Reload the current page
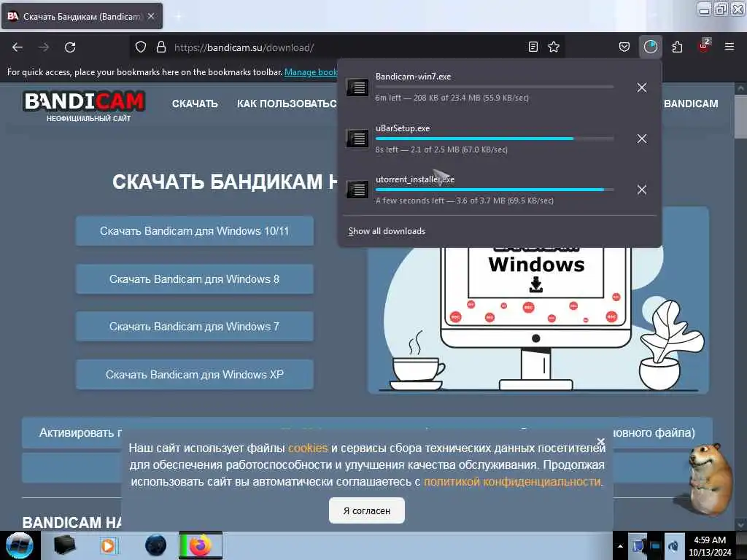The height and width of the screenshot is (560, 747). point(70,47)
